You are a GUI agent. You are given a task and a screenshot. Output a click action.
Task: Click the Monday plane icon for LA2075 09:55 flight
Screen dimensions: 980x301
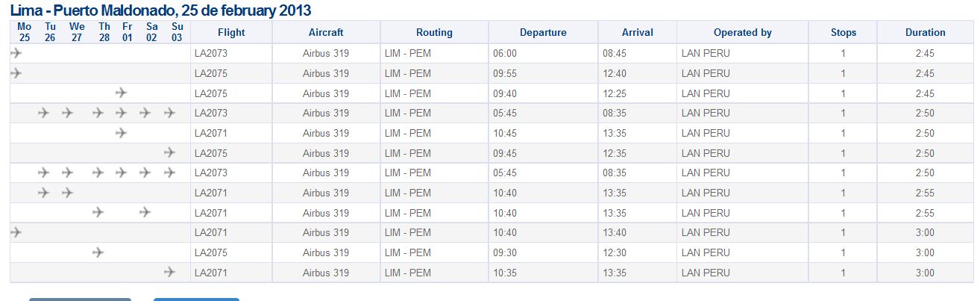click(x=16, y=73)
